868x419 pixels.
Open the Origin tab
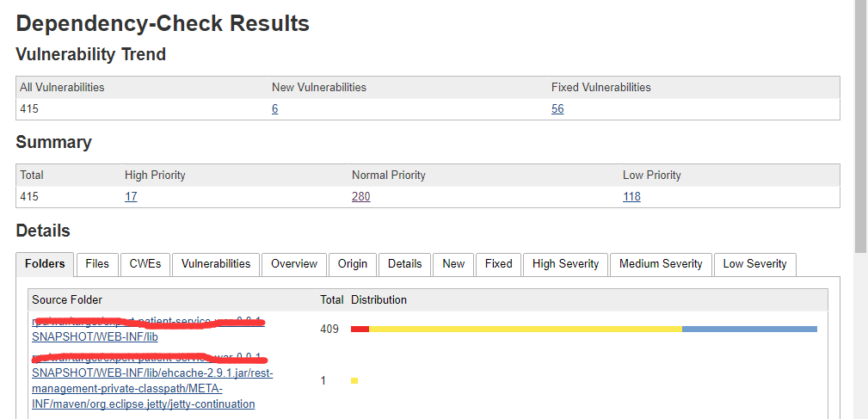[x=353, y=264]
